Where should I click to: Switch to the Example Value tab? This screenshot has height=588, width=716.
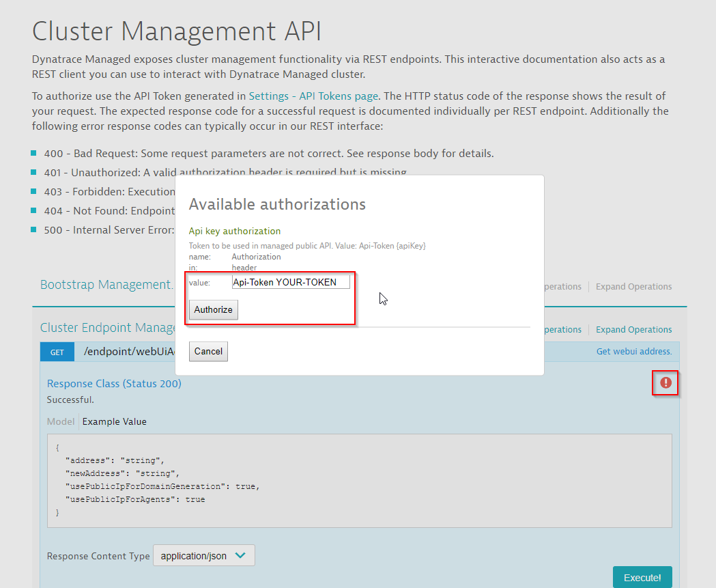(x=114, y=421)
